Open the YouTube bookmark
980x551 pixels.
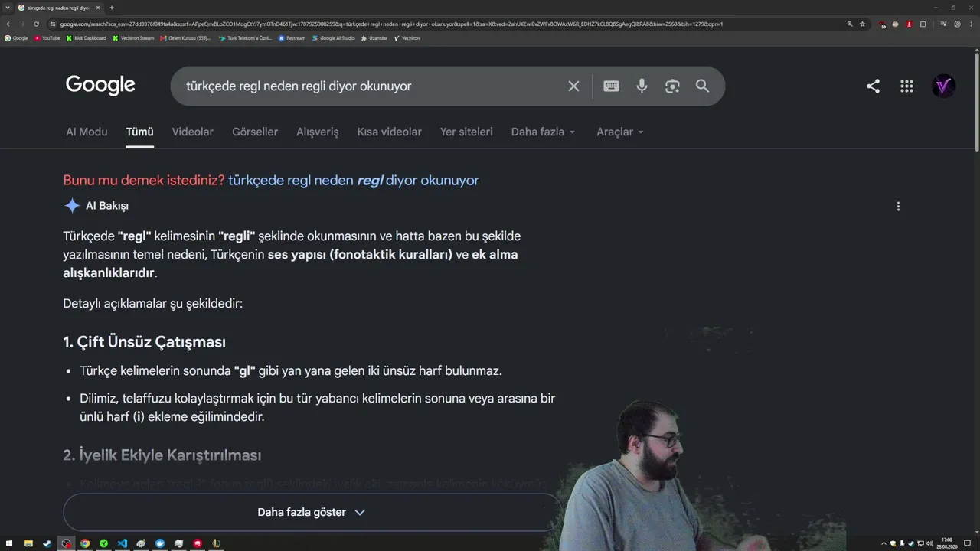pos(47,37)
